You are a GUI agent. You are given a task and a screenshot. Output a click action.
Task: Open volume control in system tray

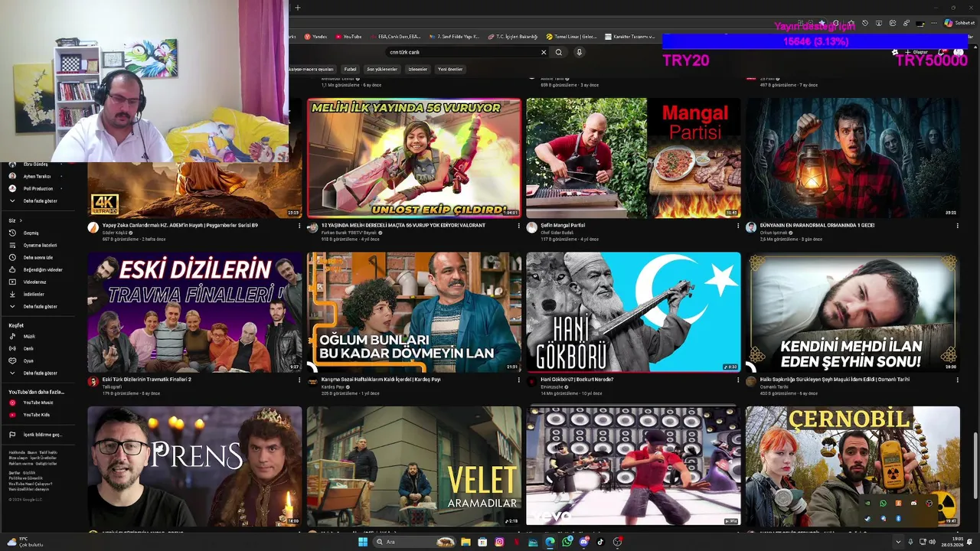coord(931,542)
